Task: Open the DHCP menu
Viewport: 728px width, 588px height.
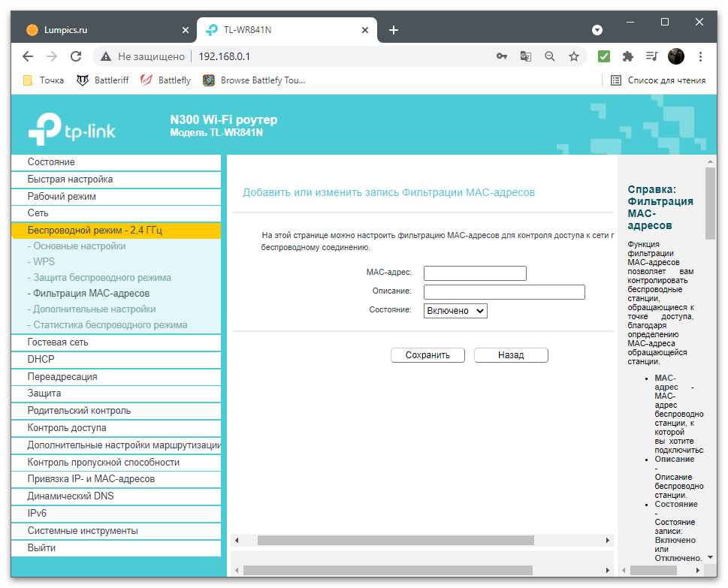Action: 116,359
